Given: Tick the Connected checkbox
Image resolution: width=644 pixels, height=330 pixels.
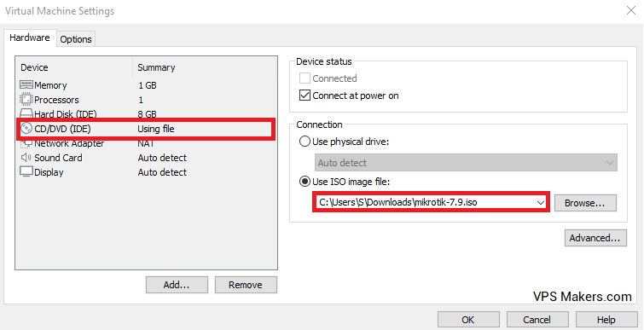Looking at the screenshot, I should 305,78.
